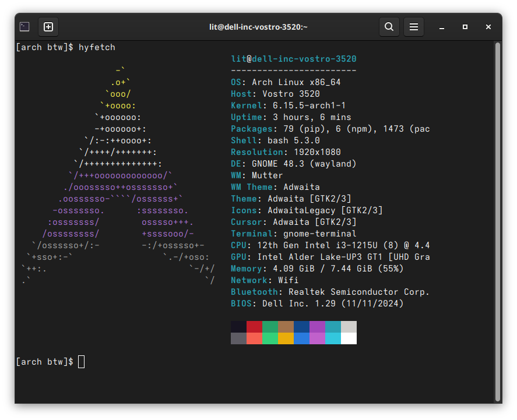This screenshot has height=420, width=517.
Task: Click the bright green color swatch
Action: tap(270, 338)
